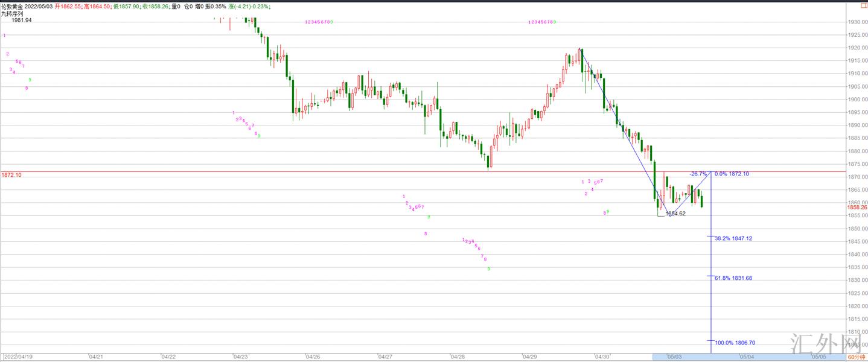
Task: Click the close price 1858.26 in header
Action: click(x=156, y=6)
